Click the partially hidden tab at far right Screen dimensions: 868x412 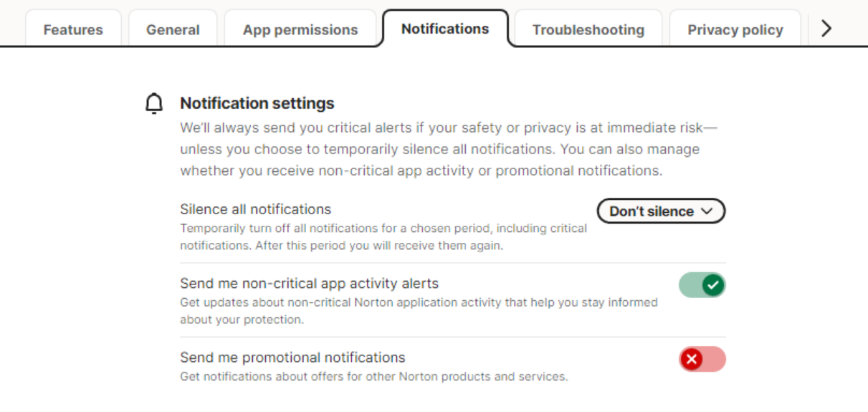[x=814, y=30]
